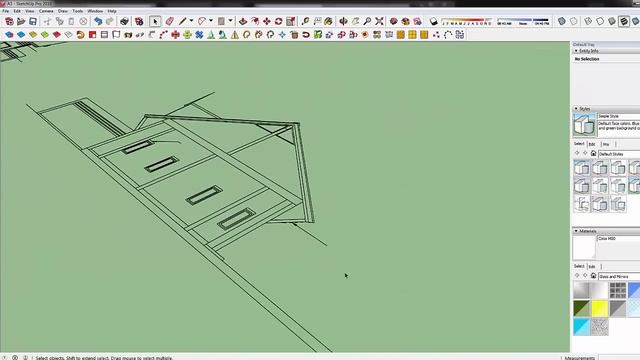The width and height of the screenshot is (640, 360).
Task: Pick the cyan blue material swatch
Action: (582, 327)
